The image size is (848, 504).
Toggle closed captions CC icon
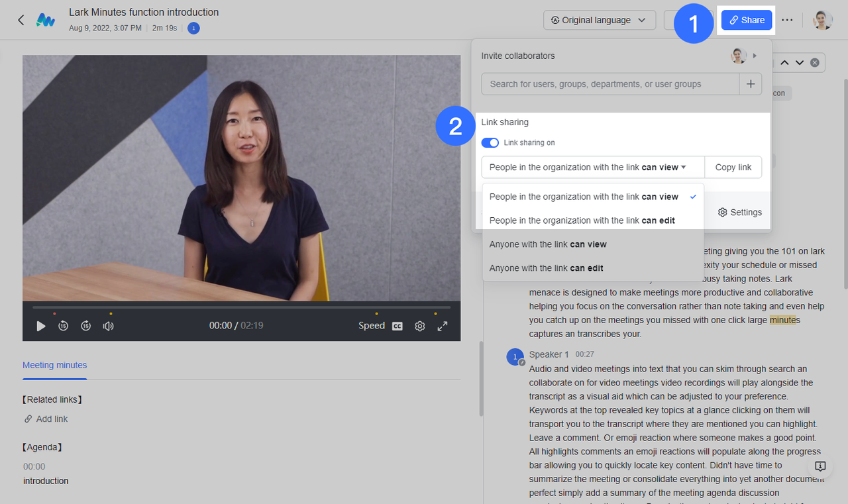(x=397, y=326)
